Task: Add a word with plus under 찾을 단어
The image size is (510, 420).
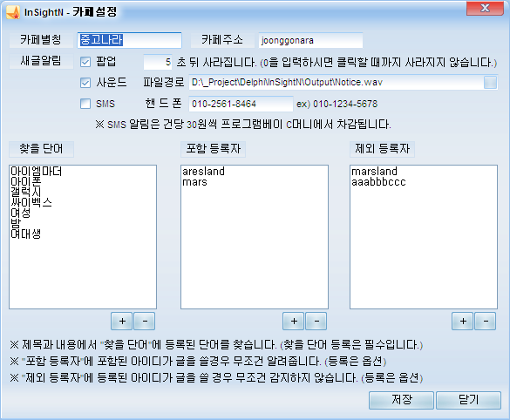Action: (122, 322)
